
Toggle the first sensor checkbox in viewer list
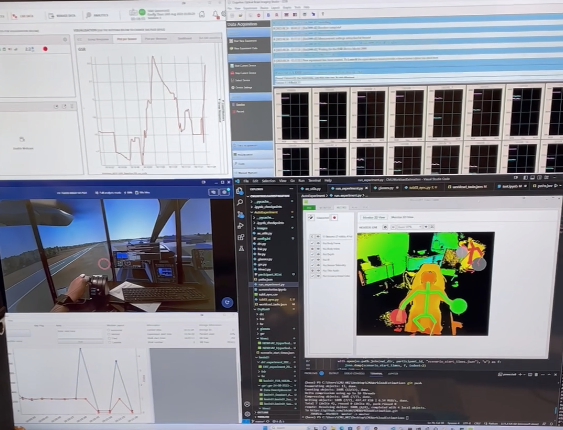click(x=312, y=243)
